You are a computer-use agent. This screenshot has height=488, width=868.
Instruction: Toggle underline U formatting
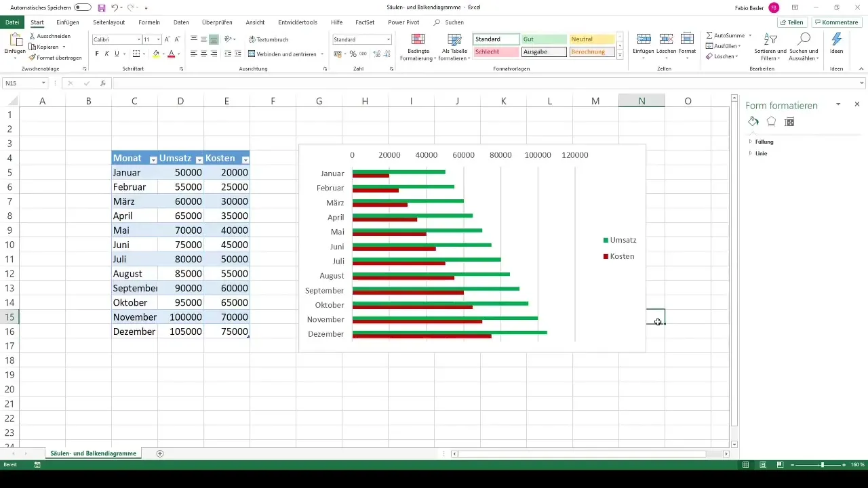point(116,54)
